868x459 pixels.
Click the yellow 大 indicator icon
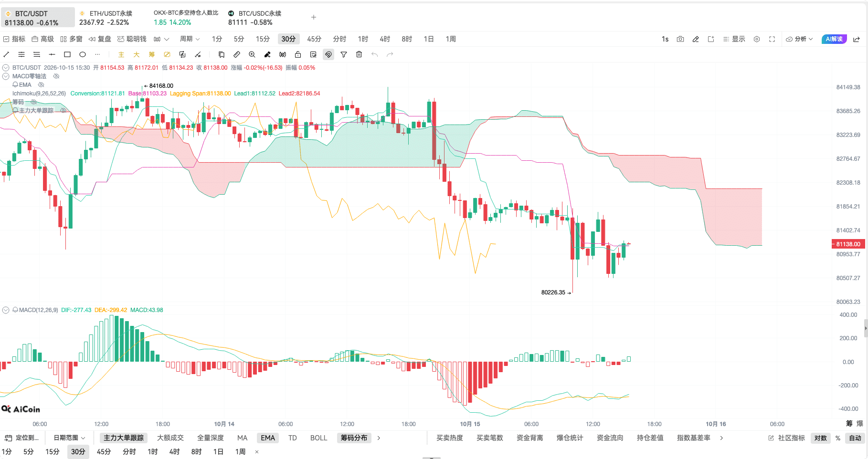(x=137, y=54)
